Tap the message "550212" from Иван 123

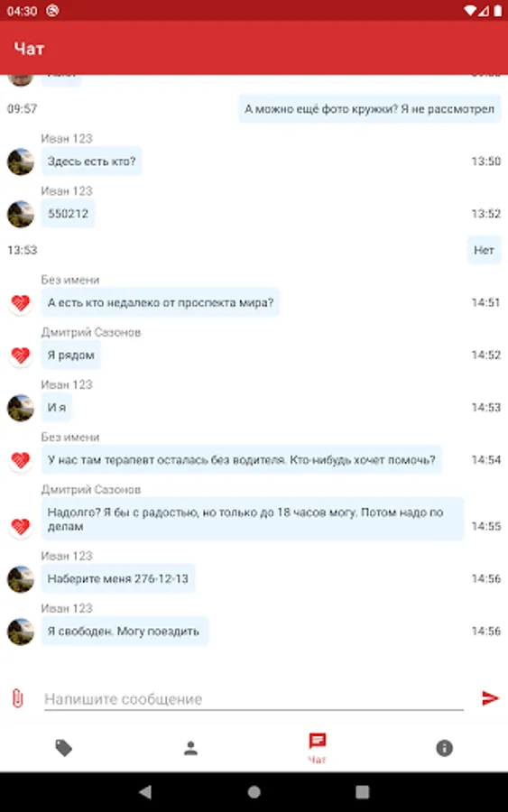coord(69,213)
